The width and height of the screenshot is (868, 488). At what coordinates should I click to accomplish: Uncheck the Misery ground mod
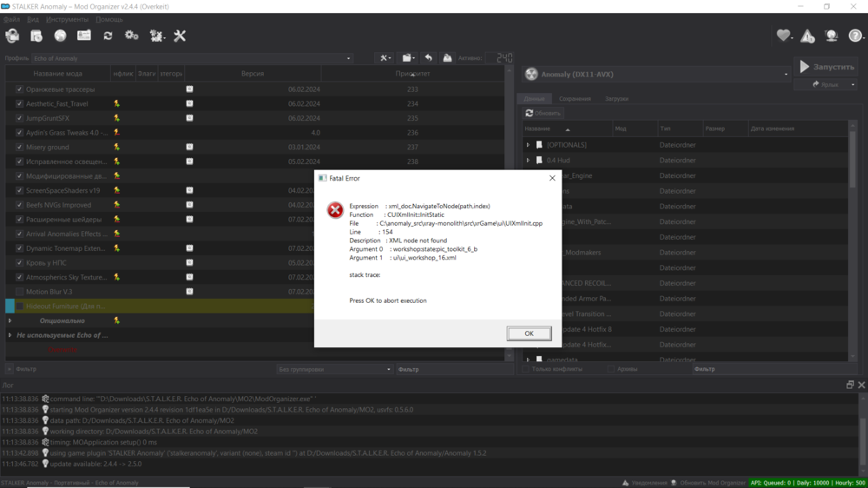pyautogui.click(x=19, y=147)
